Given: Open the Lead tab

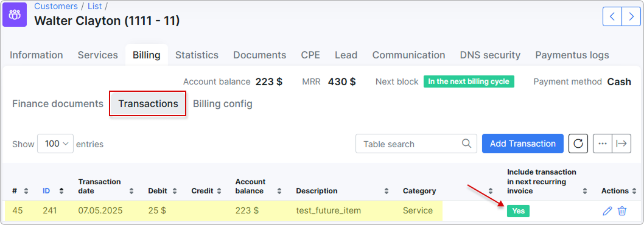Looking at the screenshot, I should [x=346, y=55].
